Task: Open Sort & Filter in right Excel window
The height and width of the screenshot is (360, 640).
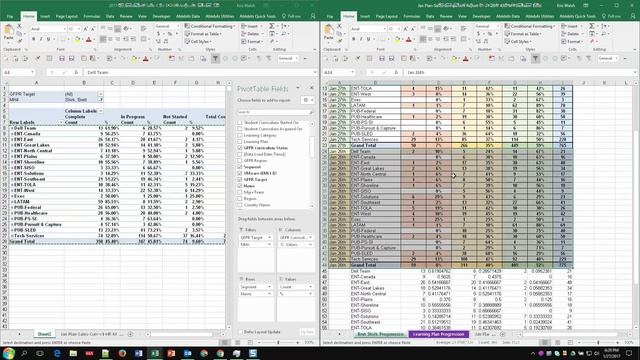Action: [604, 26]
